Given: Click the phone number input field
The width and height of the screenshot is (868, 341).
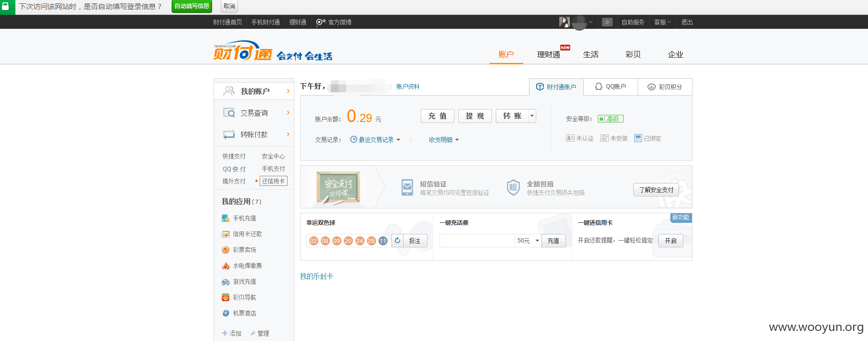Looking at the screenshot, I should pos(477,241).
